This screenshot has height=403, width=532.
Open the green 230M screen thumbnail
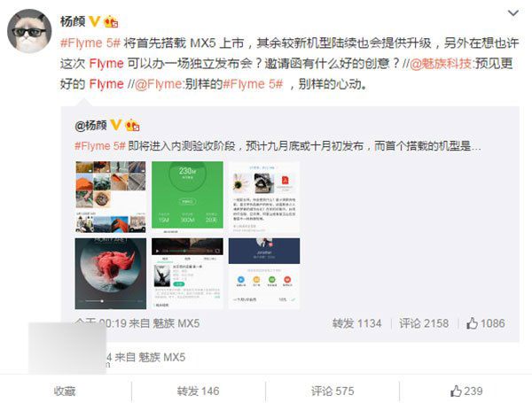(x=187, y=197)
